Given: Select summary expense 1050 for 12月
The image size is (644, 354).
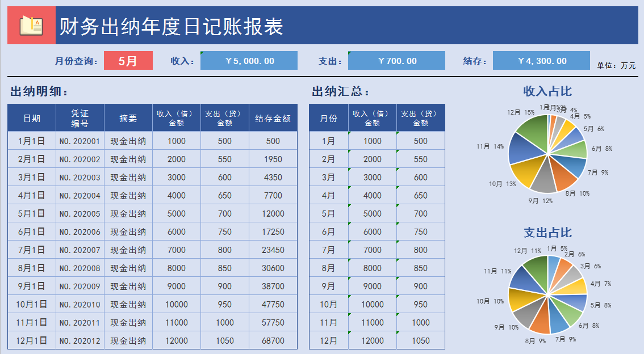Looking at the screenshot, I should click(x=421, y=340).
